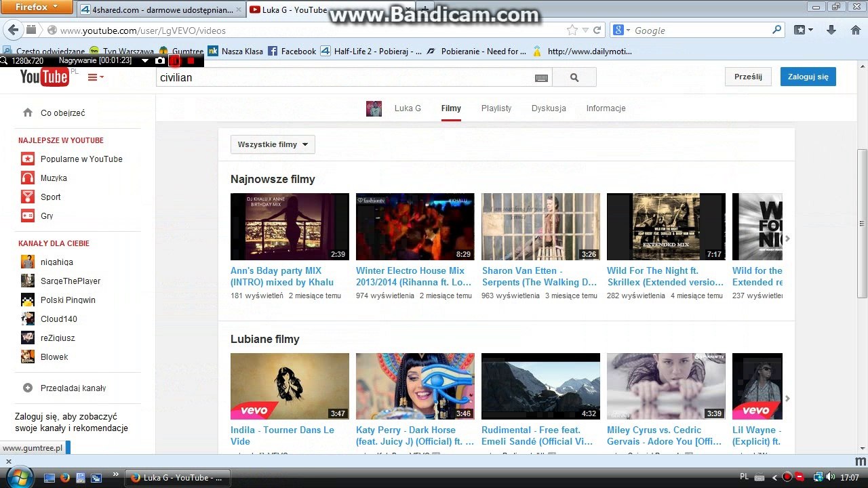Open the Google search engine selector
This screenshot has width=868, height=488.
[x=622, y=30]
